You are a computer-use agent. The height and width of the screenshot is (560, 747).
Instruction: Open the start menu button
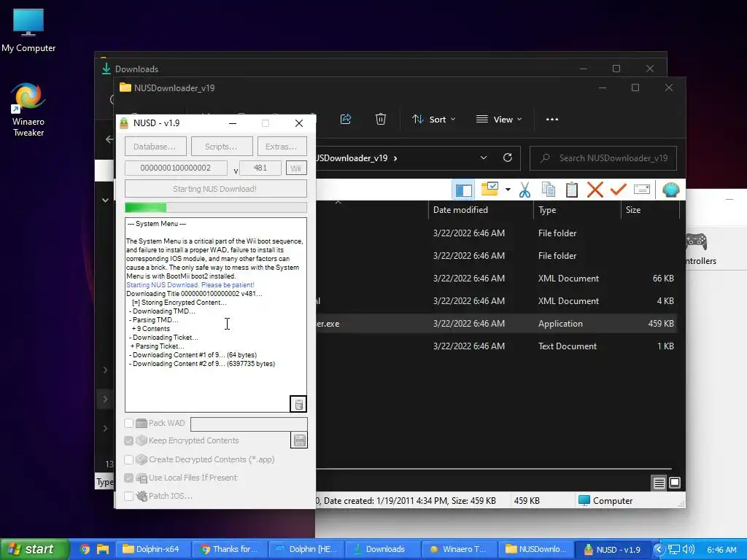pyautogui.click(x=34, y=549)
